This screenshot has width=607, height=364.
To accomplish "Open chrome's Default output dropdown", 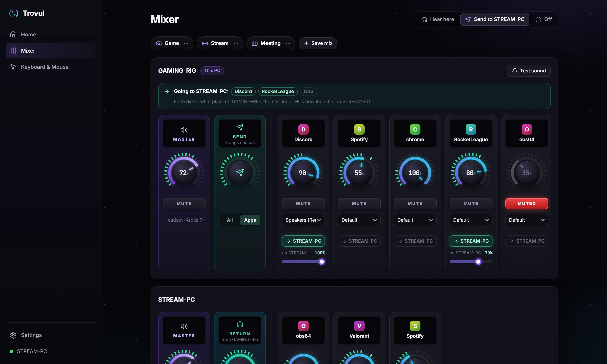I will click(x=415, y=220).
